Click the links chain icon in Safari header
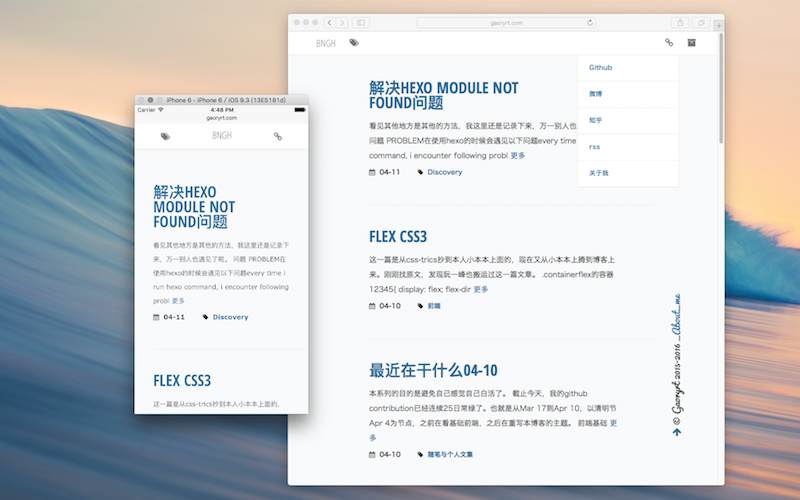The width and height of the screenshot is (800, 500). pyautogui.click(x=669, y=43)
